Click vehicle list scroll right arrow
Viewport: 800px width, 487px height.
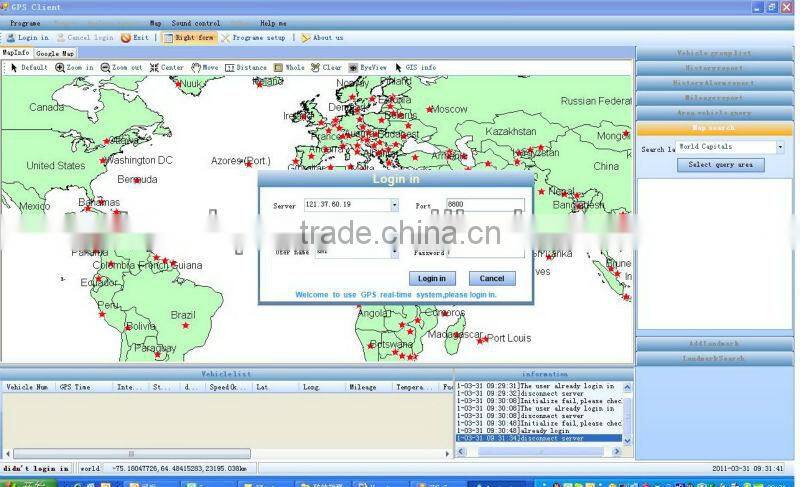[447, 453]
